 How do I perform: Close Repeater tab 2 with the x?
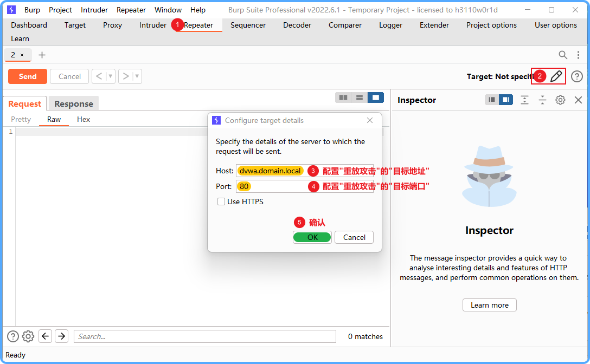coord(22,55)
